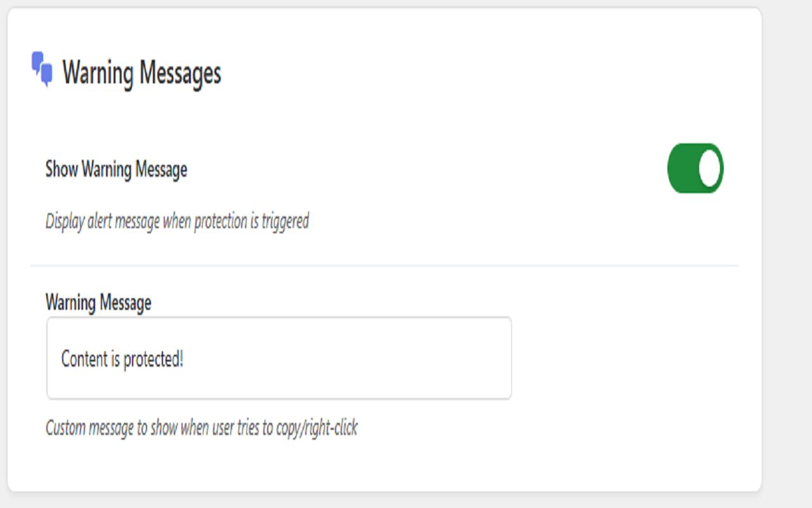Click the word "Messages" in the section title

(x=180, y=73)
